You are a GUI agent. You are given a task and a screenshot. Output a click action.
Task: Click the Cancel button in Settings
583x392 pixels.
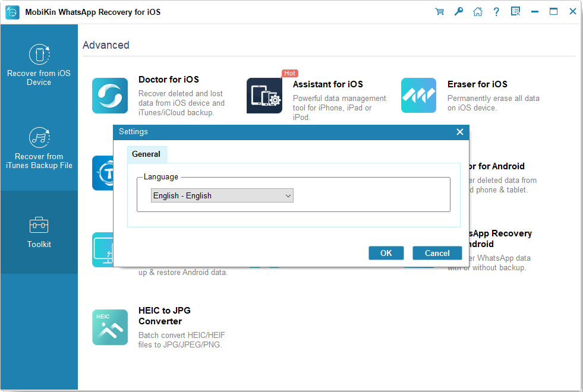point(437,253)
